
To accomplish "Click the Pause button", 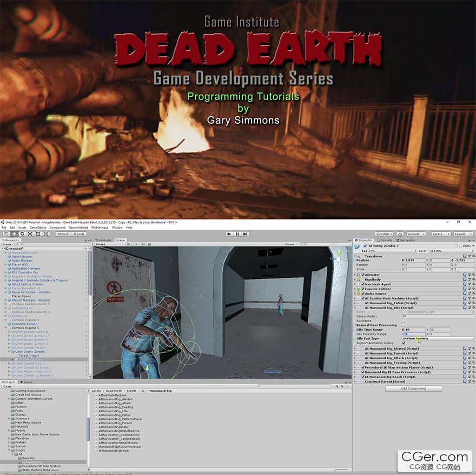I will [x=237, y=234].
